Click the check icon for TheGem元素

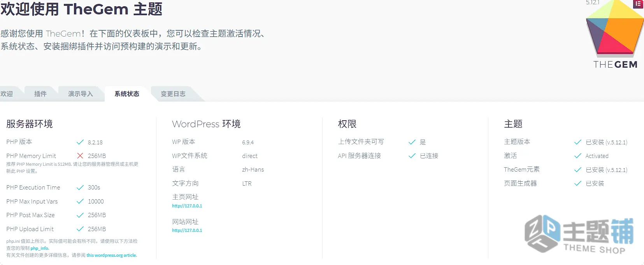pyautogui.click(x=578, y=170)
